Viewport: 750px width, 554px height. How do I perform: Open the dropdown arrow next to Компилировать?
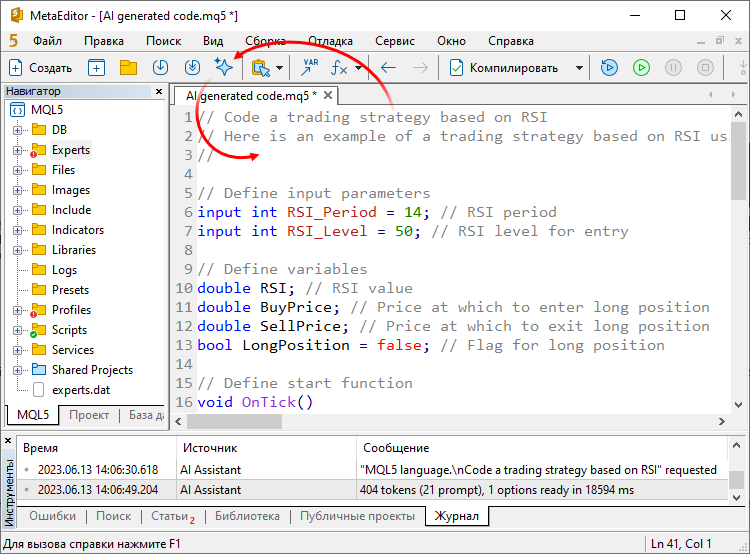click(x=579, y=68)
